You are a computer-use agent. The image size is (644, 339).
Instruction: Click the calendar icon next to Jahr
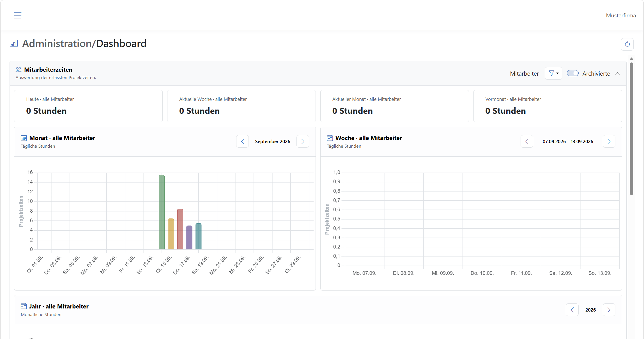[24, 306]
